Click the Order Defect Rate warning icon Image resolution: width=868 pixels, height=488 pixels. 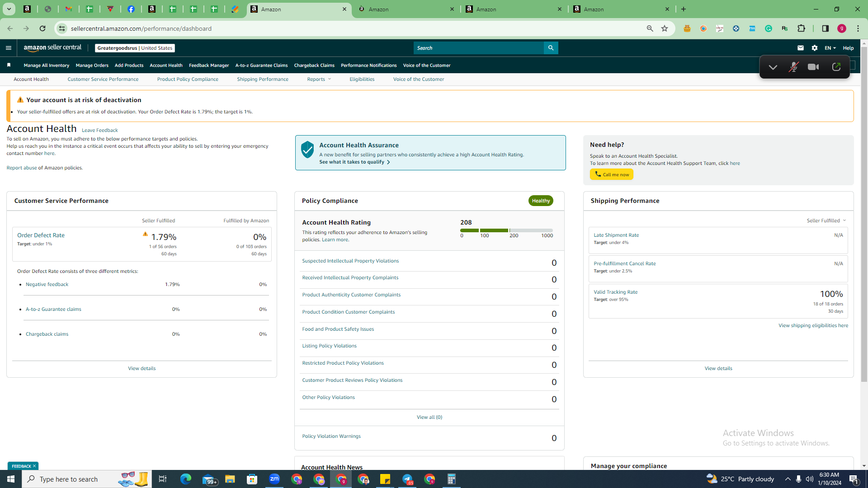(x=145, y=234)
